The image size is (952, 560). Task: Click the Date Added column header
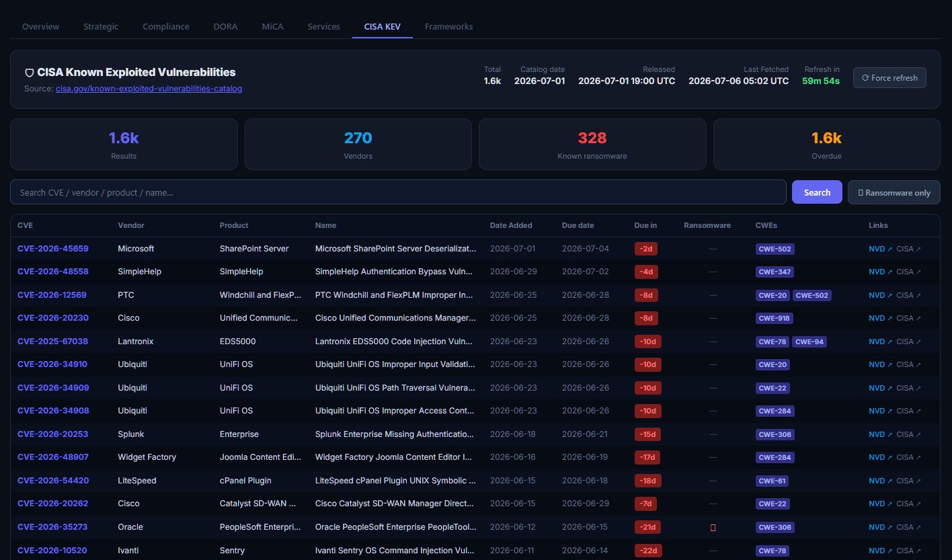click(x=511, y=225)
